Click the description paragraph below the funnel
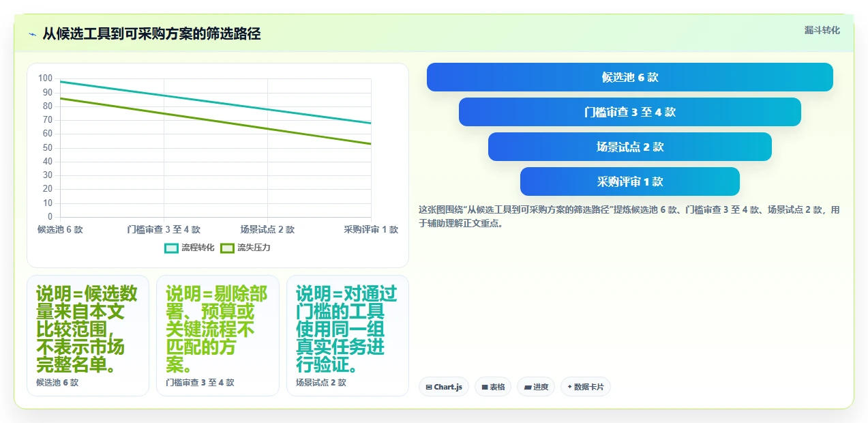 629,216
